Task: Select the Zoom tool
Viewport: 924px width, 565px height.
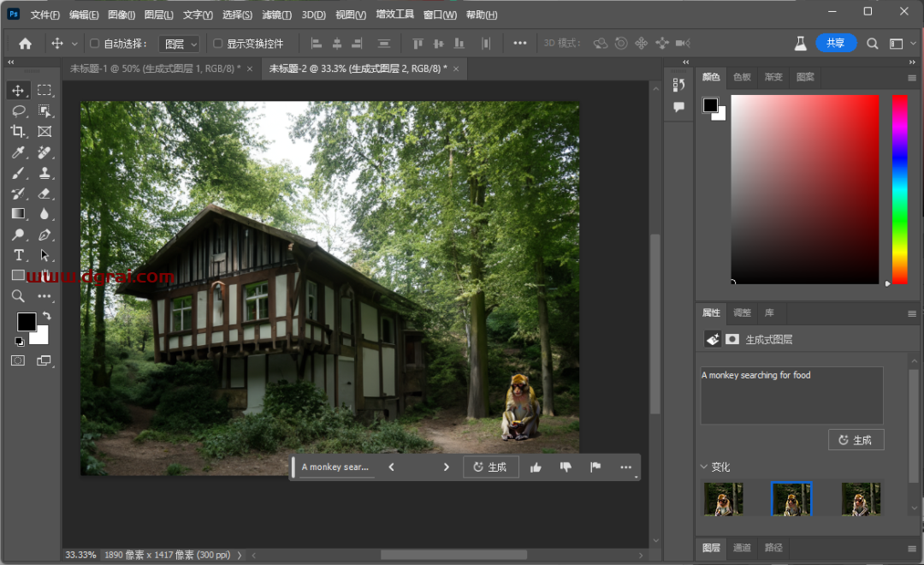Action: [x=18, y=296]
